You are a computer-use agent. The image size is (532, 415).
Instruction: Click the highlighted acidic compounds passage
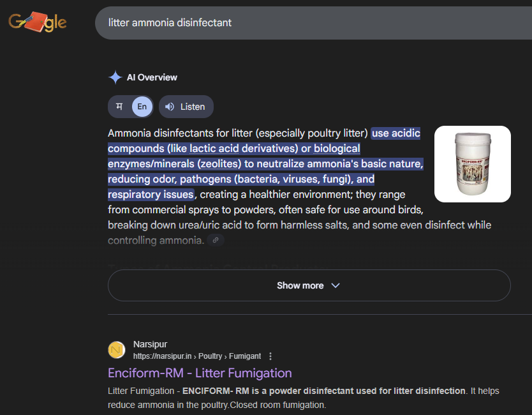point(265,163)
